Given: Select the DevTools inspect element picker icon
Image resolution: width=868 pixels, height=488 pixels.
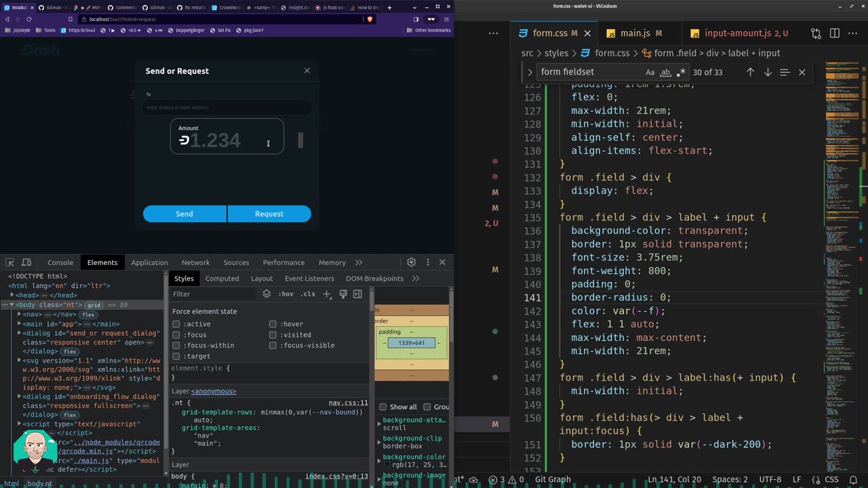Looking at the screenshot, I should (9, 262).
